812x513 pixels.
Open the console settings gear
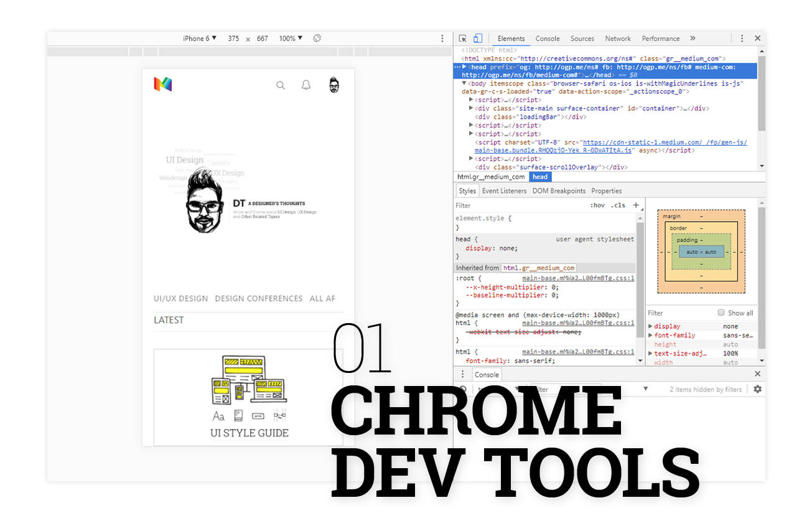pyautogui.click(x=757, y=389)
